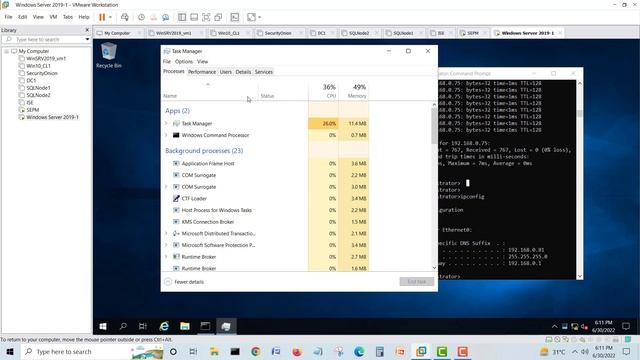
Task: Expand the Task Manager app row
Action: (166, 123)
